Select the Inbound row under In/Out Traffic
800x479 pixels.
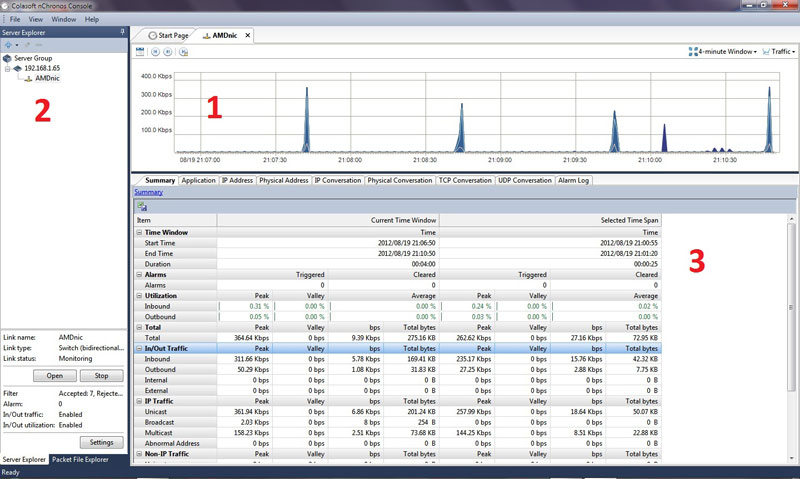point(397,359)
